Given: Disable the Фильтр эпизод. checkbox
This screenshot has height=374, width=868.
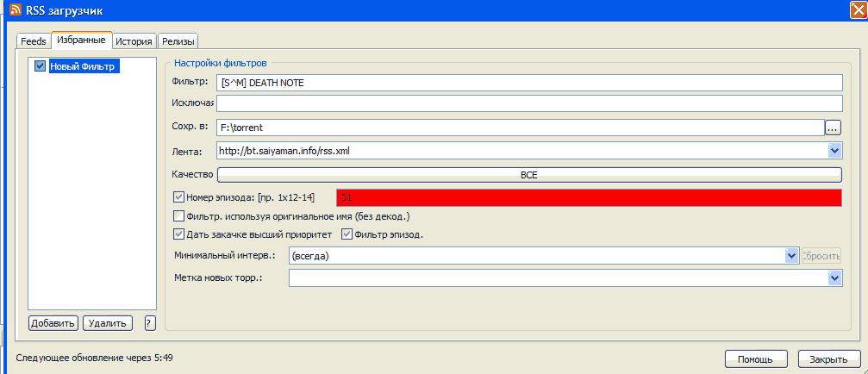Looking at the screenshot, I should [347, 234].
